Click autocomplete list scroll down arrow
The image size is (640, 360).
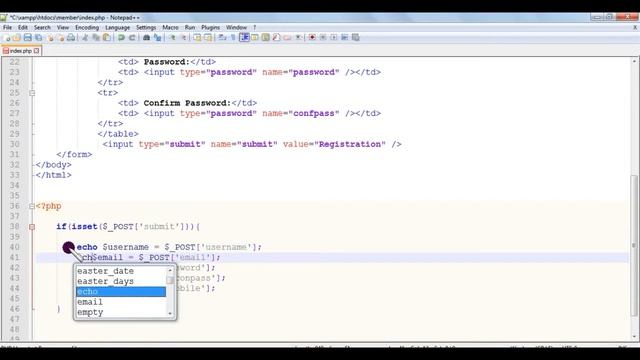click(x=170, y=313)
